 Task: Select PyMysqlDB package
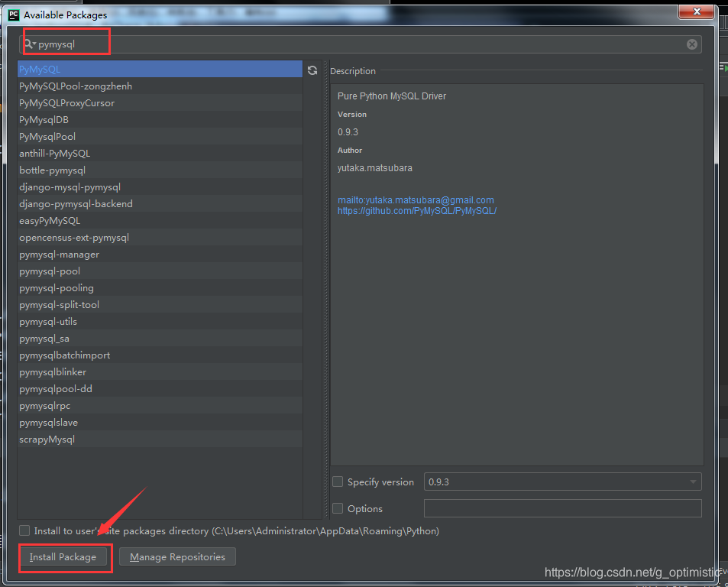click(160, 120)
